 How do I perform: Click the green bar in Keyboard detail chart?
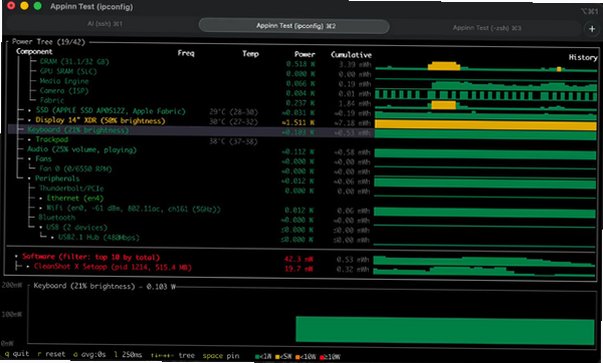(445, 330)
